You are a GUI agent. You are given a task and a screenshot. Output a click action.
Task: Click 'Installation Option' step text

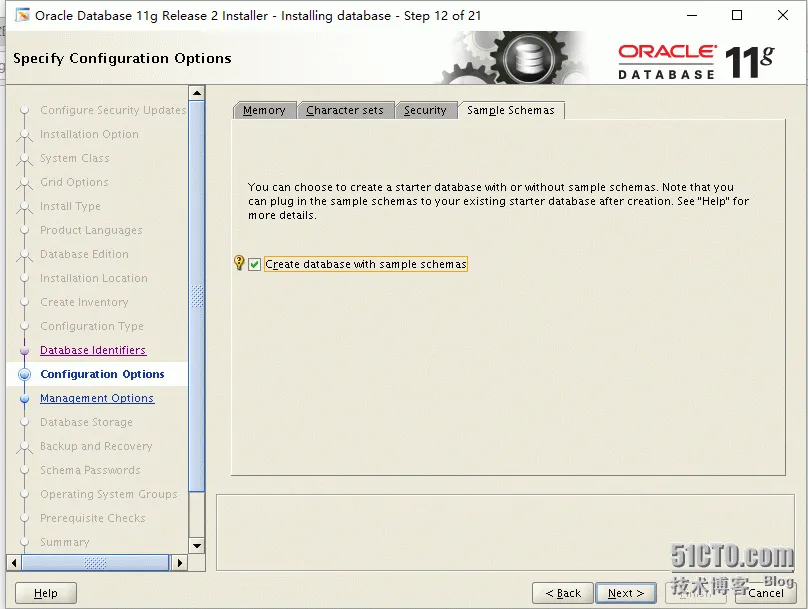click(x=89, y=134)
